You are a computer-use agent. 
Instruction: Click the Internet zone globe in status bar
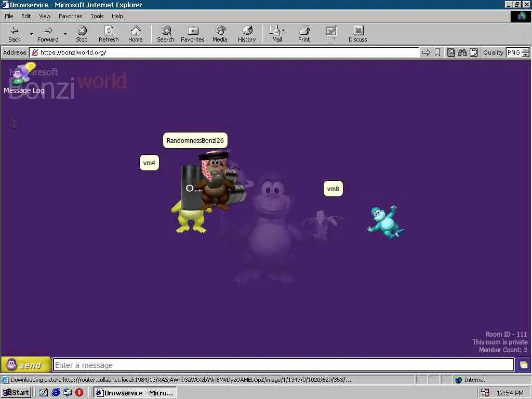click(x=458, y=380)
